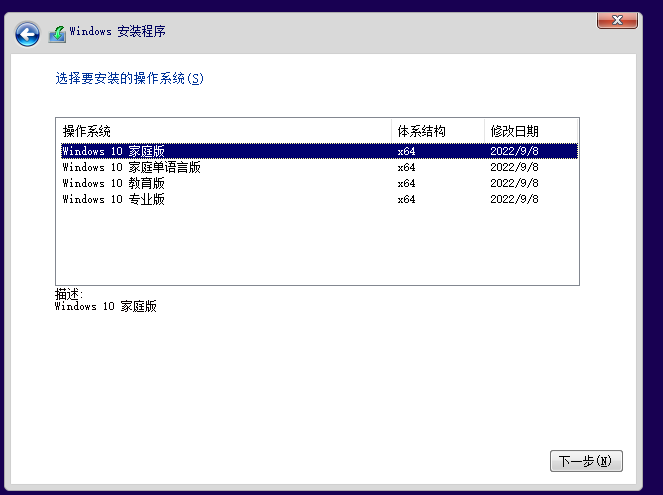Choose Windows 10 教育版 from the list
Viewport: 663px width, 495px height.
tap(319, 183)
